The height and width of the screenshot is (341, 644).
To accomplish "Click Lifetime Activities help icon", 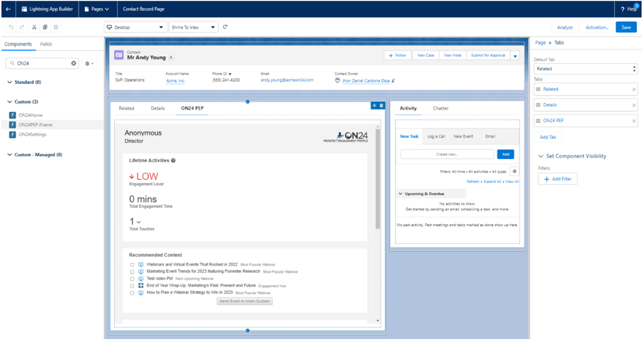I will click(x=173, y=160).
